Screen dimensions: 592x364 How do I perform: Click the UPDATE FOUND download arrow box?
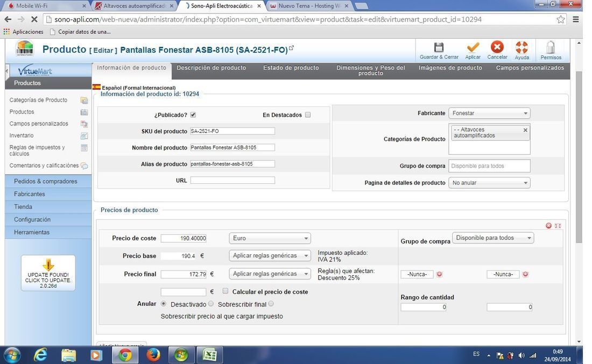pos(48,273)
